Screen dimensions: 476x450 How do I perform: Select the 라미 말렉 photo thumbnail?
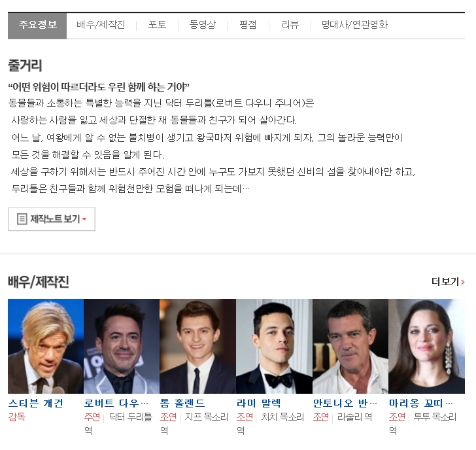(x=274, y=346)
